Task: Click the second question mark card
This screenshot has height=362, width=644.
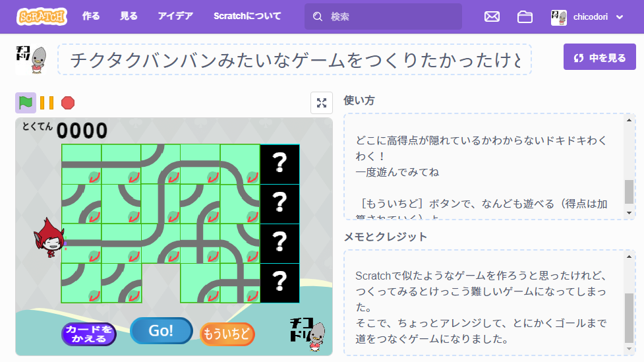Action: click(279, 204)
